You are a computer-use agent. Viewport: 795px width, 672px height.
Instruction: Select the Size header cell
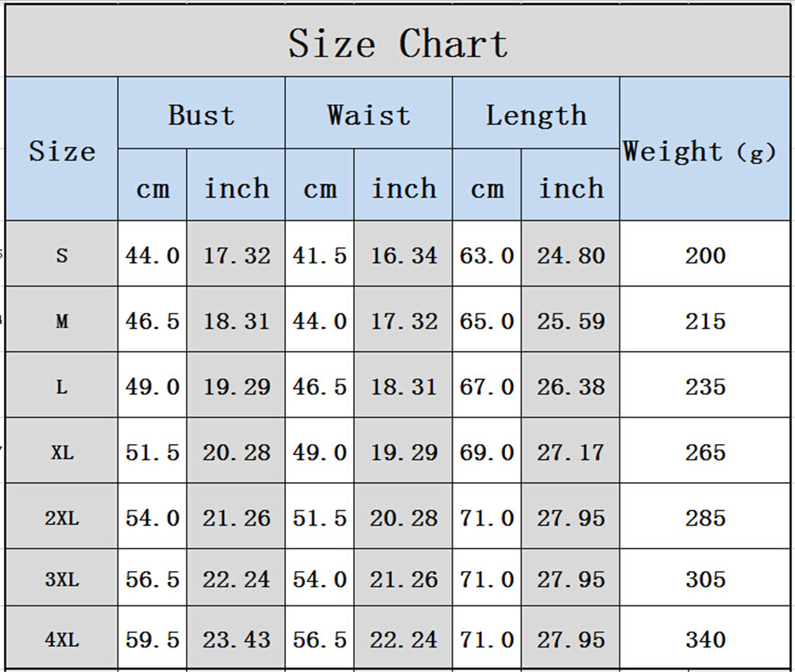(62, 151)
